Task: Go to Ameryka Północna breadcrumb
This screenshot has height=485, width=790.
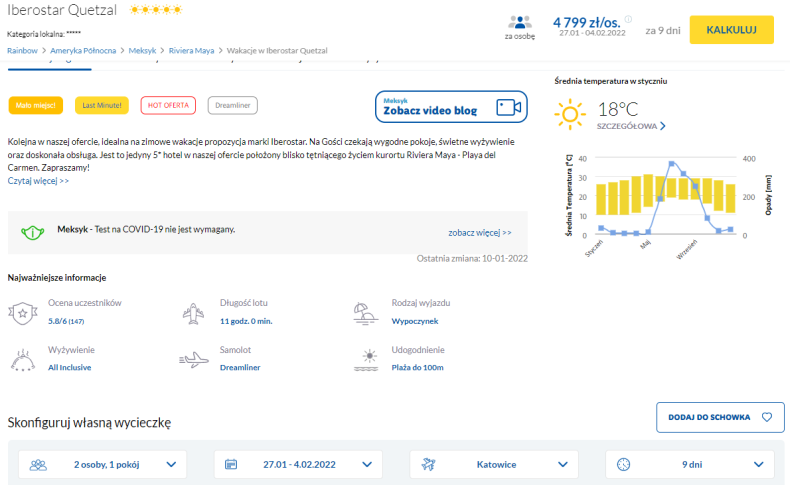Action: click(x=83, y=50)
